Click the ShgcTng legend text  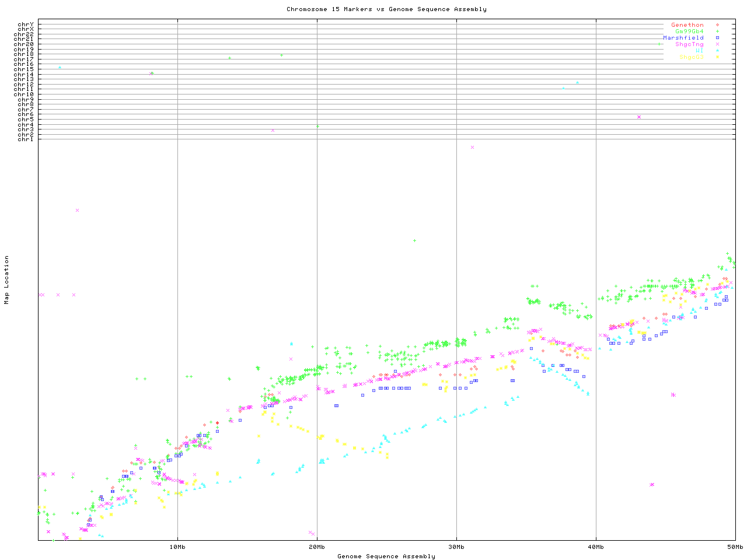tap(689, 44)
